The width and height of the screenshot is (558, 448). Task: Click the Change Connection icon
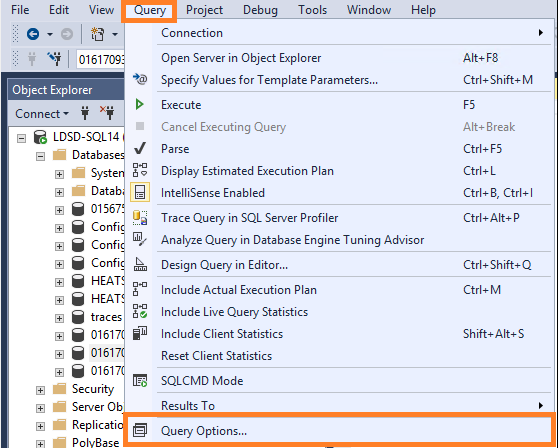click(54, 59)
